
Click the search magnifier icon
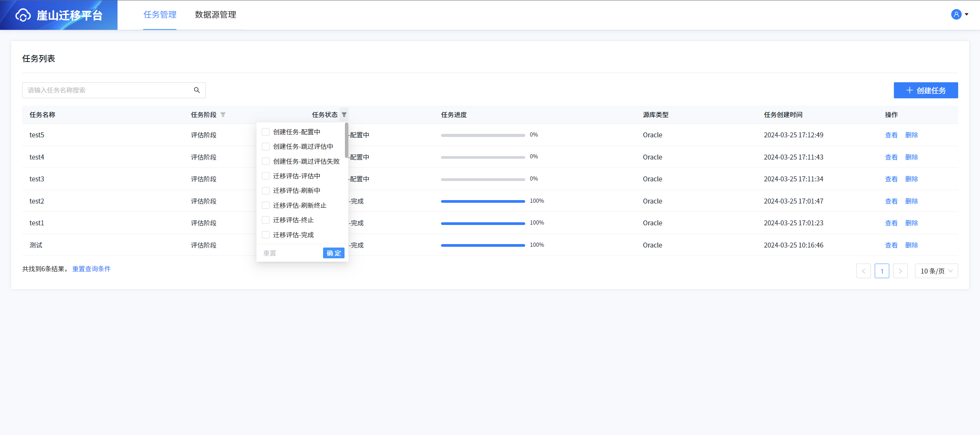(197, 90)
